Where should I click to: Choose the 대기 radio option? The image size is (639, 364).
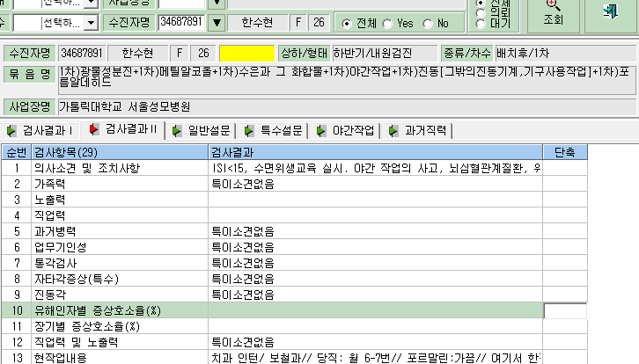(481, 25)
